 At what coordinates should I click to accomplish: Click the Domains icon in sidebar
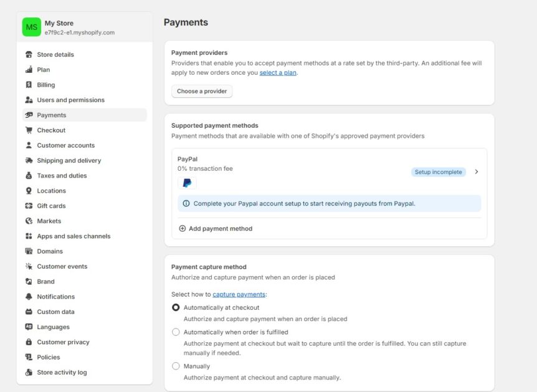[x=29, y=251]
